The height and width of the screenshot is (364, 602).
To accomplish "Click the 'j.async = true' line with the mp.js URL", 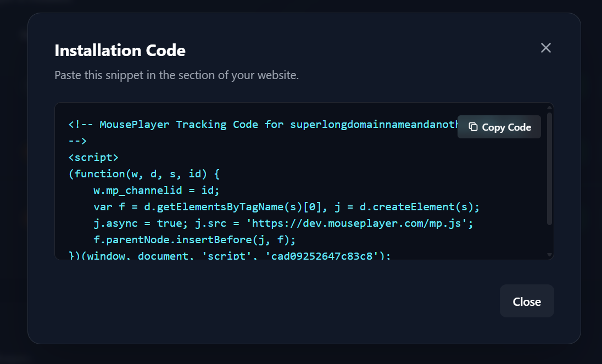I will [x=283, y=223].
